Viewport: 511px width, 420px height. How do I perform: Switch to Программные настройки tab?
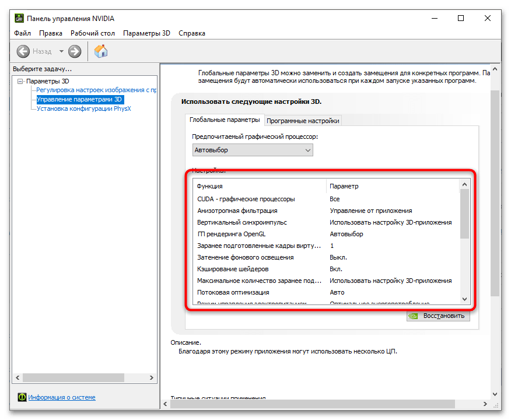(303, 121)
